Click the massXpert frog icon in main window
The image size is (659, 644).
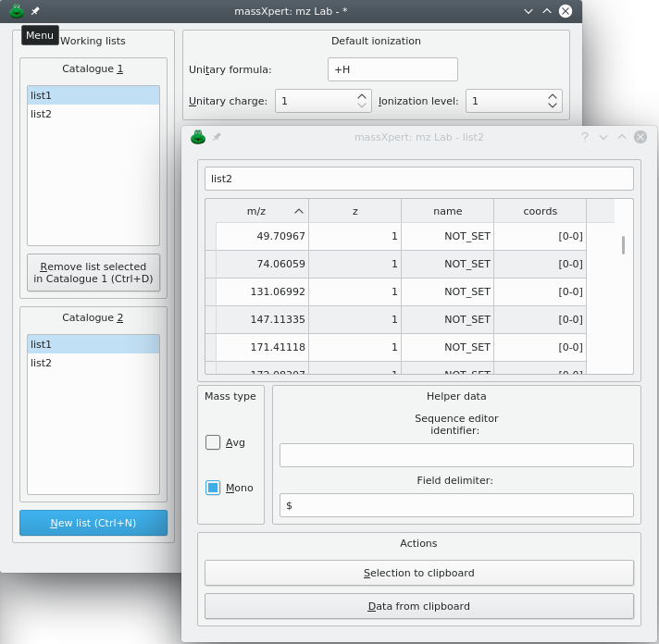point(16,11)
